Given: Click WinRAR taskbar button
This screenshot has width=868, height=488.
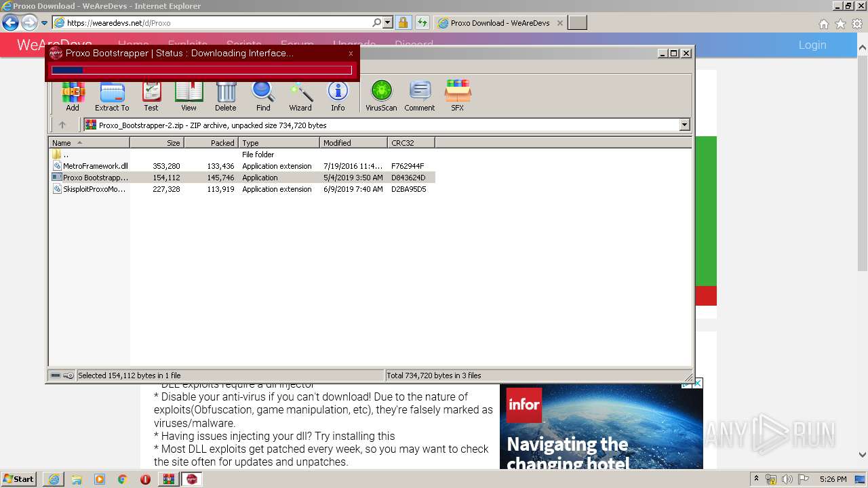Looking at the screenshot, I should click(x=168, y=479).
